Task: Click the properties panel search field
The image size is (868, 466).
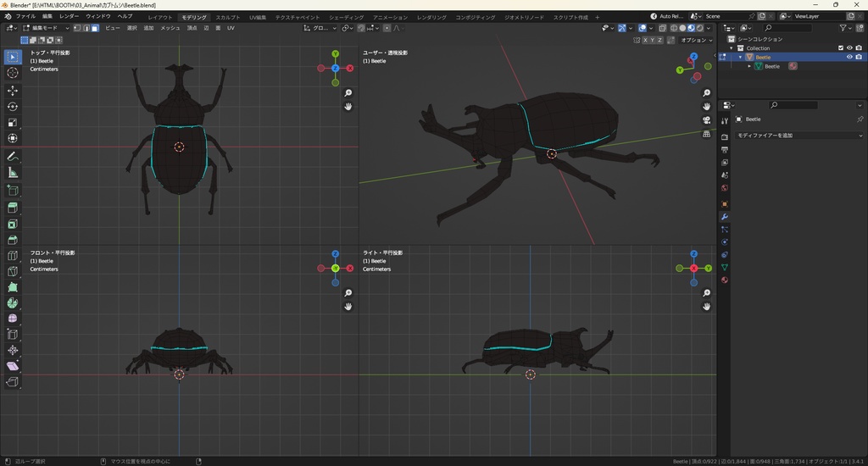Action: [x=793, y=104]
